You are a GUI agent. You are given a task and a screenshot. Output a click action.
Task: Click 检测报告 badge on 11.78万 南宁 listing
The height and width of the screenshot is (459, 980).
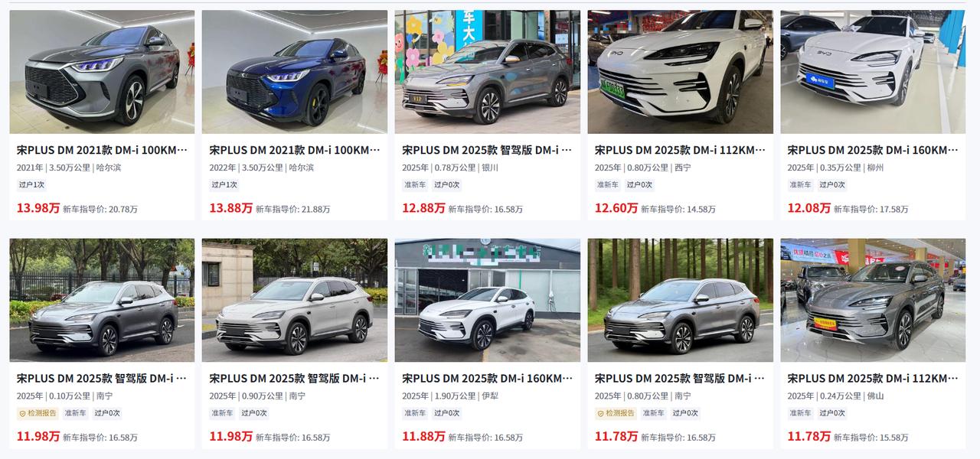(x=615, y=413)
